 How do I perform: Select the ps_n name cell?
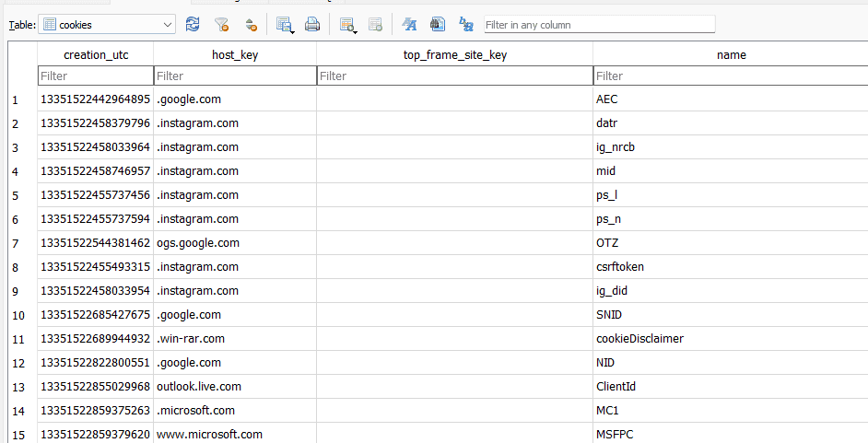point(731,219)
